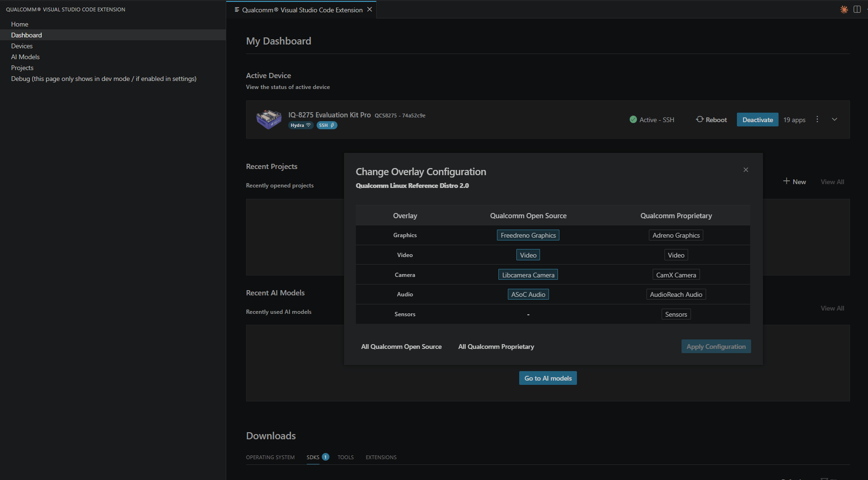Click Go to AI models button
Image resolution: width=868 pixels, height=480 pixels.
548,378
